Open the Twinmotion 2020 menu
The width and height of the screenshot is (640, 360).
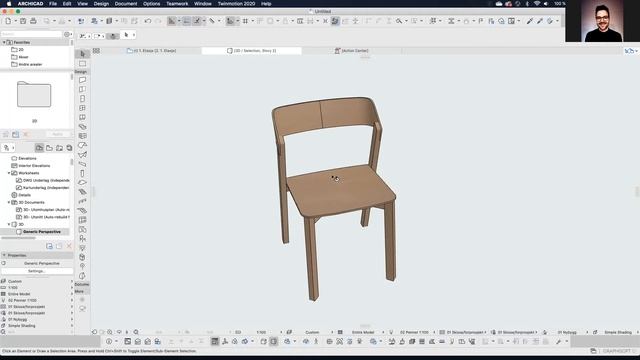pos(236,4)
